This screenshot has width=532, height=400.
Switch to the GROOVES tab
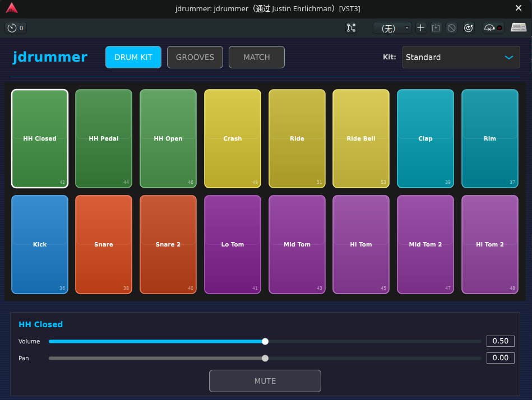tap(195, 57)
